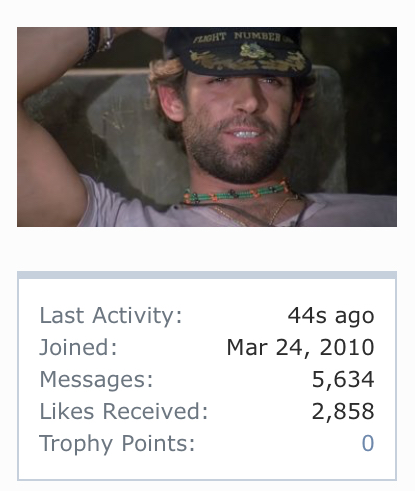Click the Joined date Mar 24, 2010
This screenshot has width=415, height=491.
300,348
